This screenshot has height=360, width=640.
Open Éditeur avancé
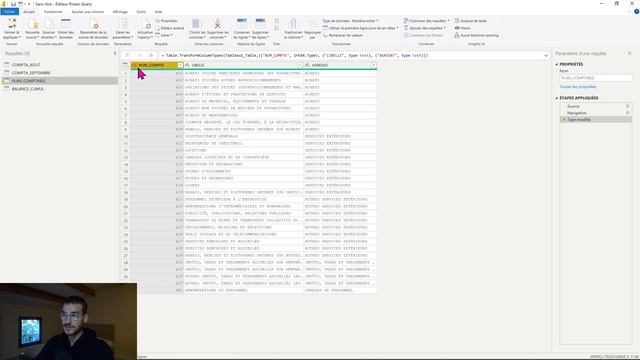tap(170, 28)
